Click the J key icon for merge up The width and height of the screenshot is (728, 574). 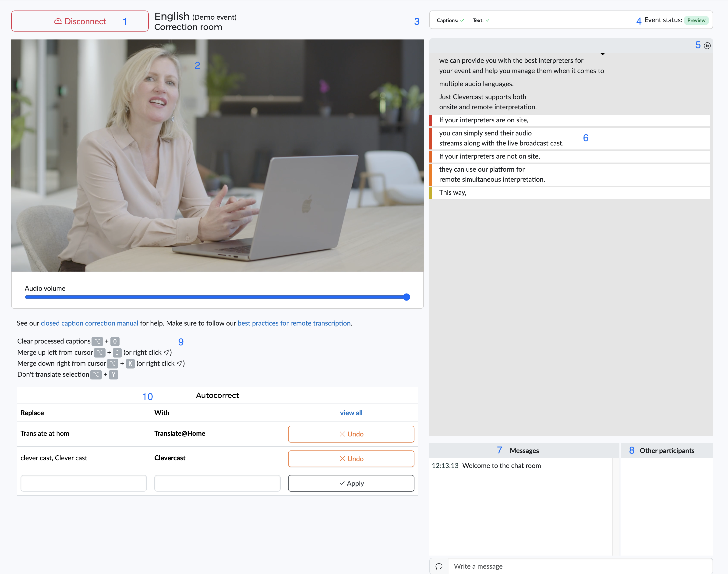117,353
